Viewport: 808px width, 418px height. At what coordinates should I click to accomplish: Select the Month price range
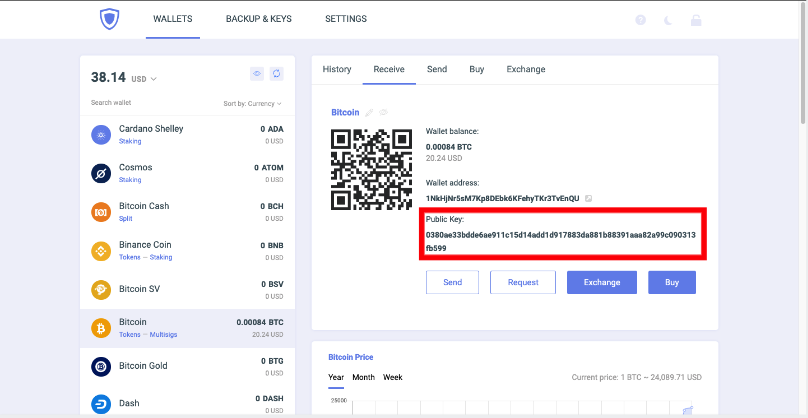point(363,378)
